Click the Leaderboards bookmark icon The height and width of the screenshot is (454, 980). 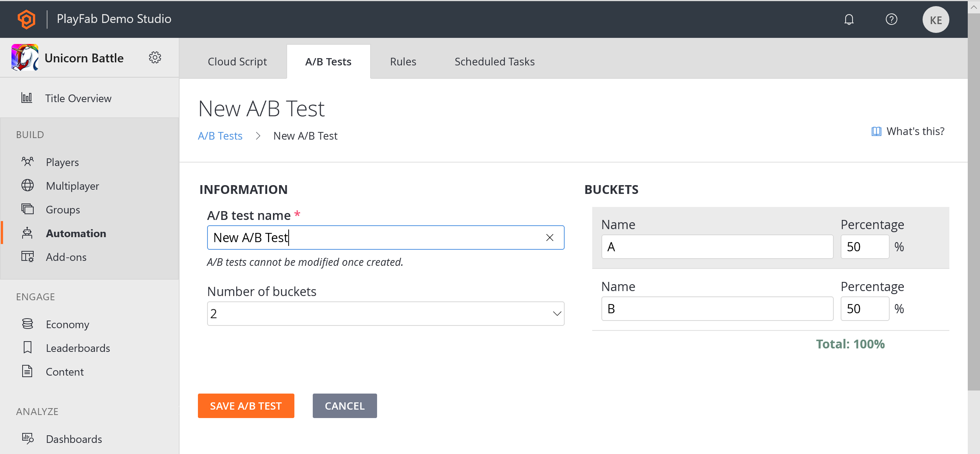(x=28, y=347)
